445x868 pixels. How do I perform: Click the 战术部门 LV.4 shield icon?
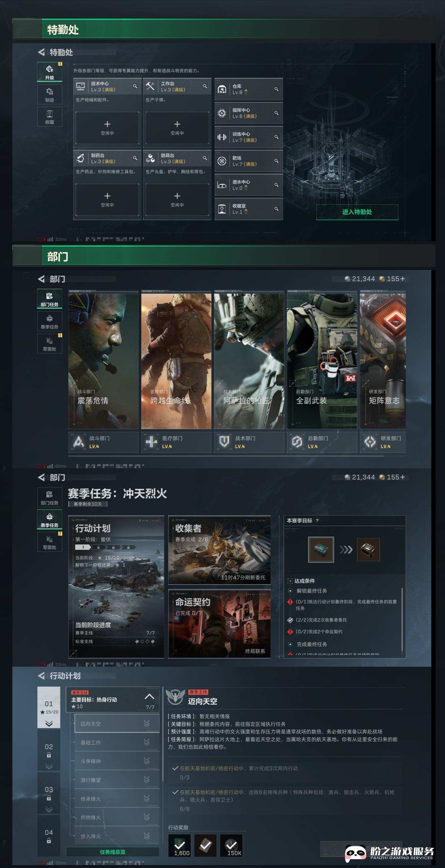coord(224,442)
